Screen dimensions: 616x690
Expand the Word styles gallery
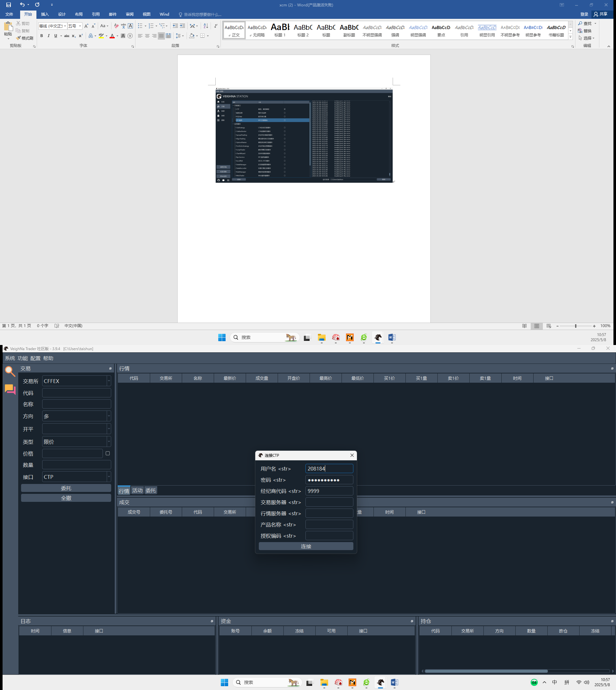[570, 37]
